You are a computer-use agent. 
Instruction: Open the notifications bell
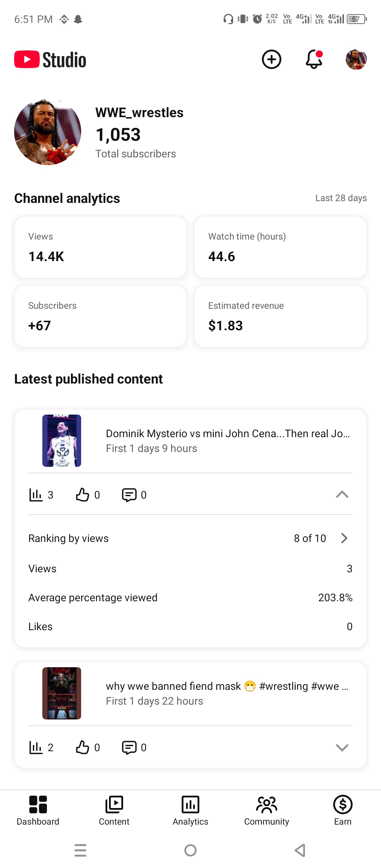pyautogui.click(x=314, y=59)
